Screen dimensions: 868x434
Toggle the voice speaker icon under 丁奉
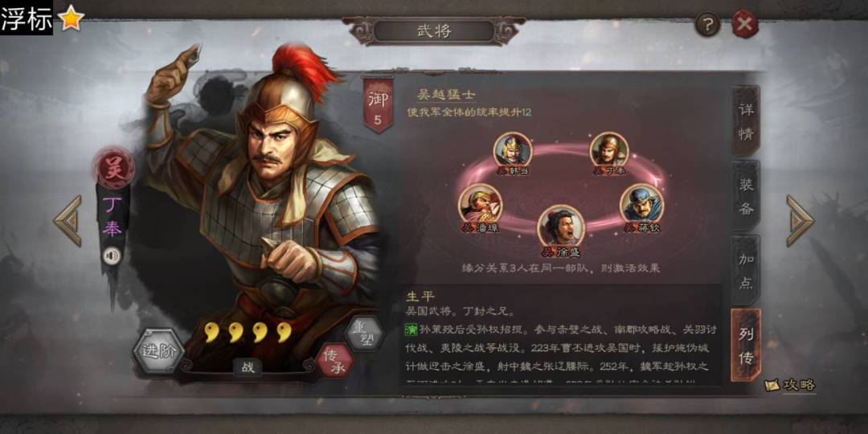click(113, 256)
